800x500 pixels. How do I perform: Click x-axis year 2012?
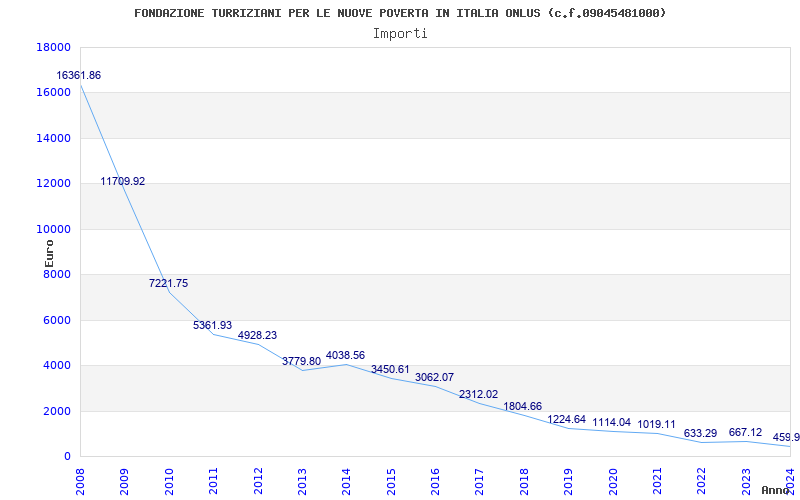tap(258, 482)
